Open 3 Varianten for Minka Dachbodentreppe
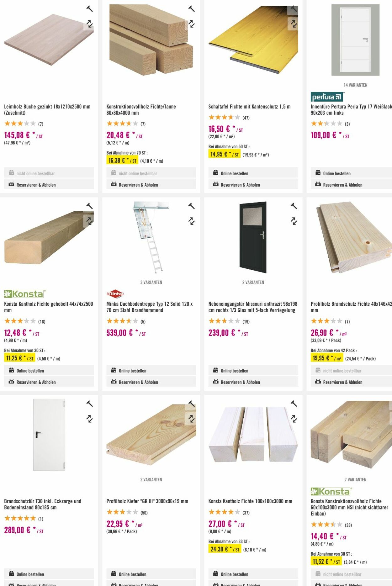This screenshot has width=392, height=586. pos(151,282)
